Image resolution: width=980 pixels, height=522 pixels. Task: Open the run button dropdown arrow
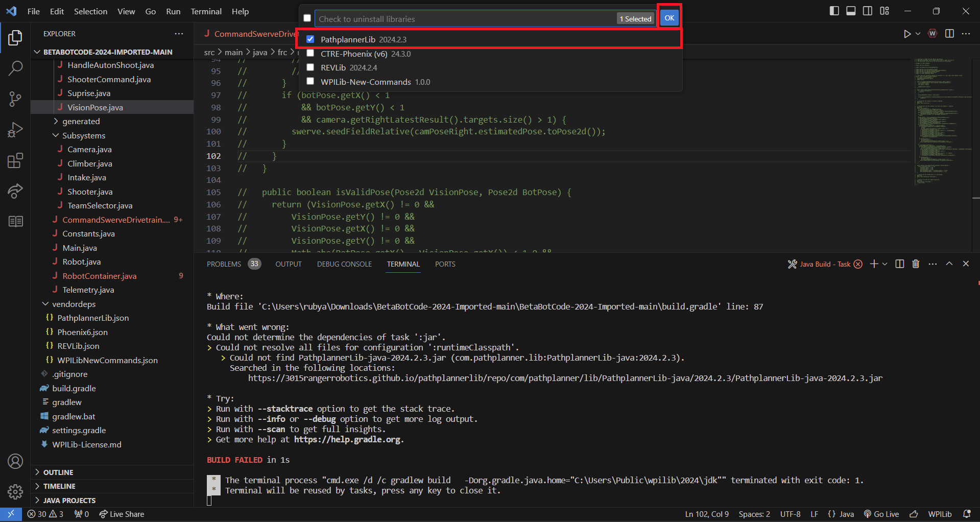click(918, 34)
